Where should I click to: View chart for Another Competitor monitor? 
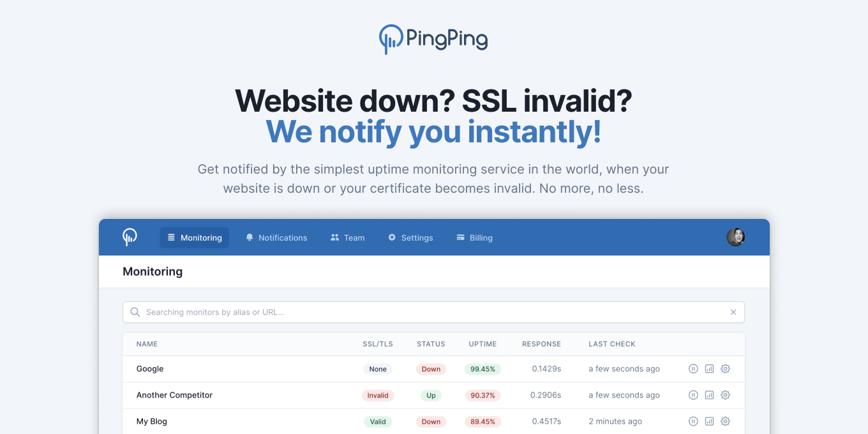point(709,395)
